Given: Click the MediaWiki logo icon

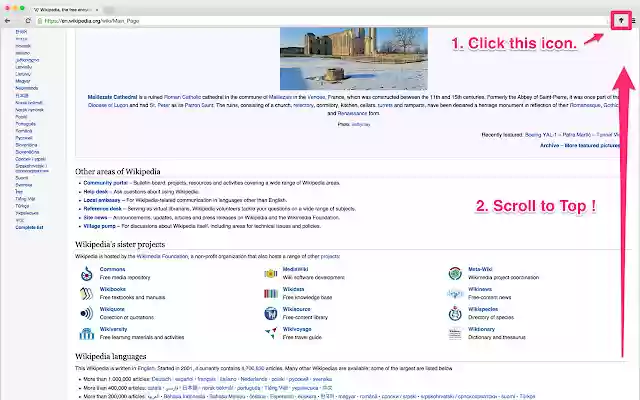Looking at the screenshot, I should [x=271, y=273].
